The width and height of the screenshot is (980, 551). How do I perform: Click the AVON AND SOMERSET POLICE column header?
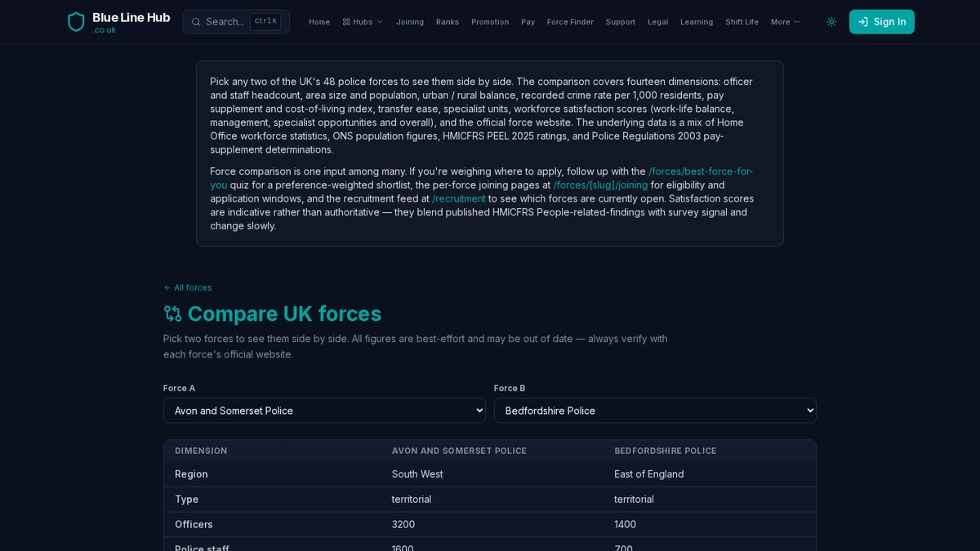[459, 451]
